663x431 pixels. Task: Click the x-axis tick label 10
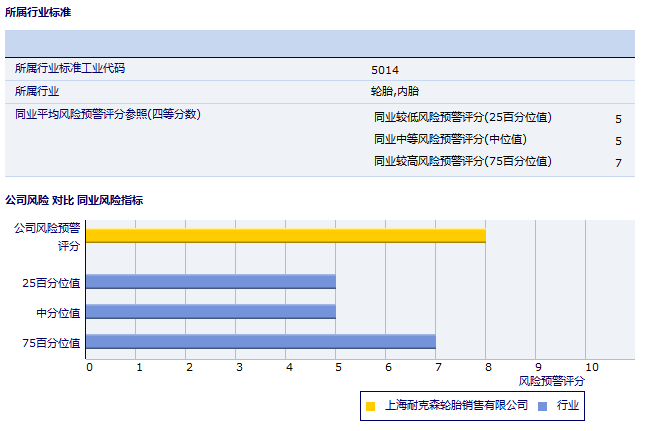tap(592, 368)
